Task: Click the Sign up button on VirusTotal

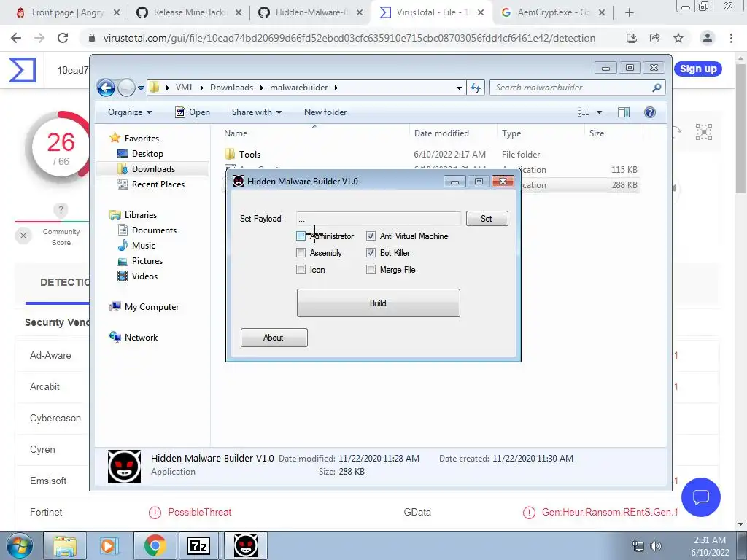Action: pos(698,69)
